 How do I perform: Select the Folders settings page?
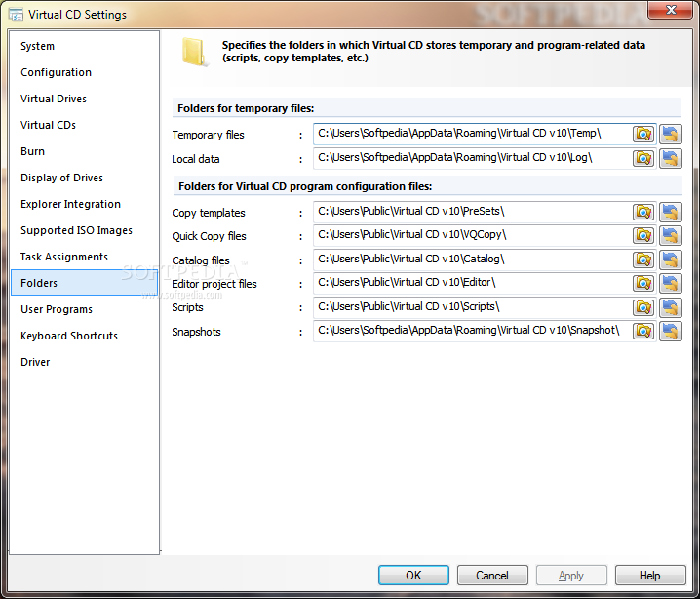coord(84,283)
